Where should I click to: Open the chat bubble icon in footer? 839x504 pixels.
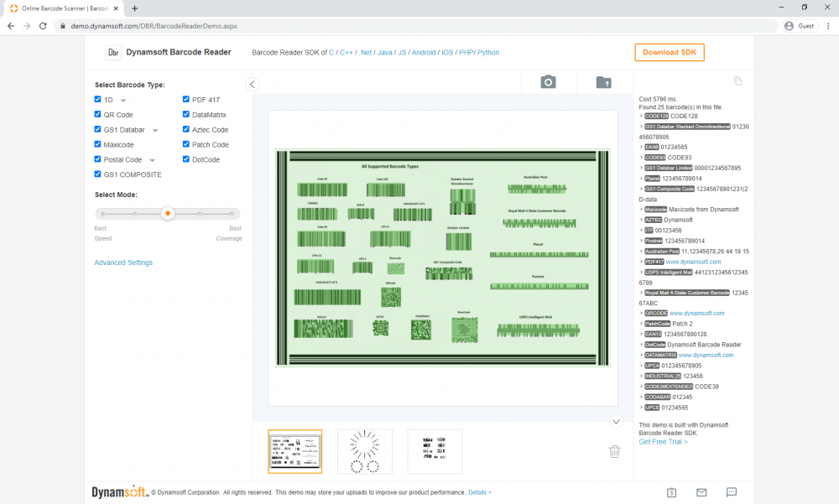731,492
